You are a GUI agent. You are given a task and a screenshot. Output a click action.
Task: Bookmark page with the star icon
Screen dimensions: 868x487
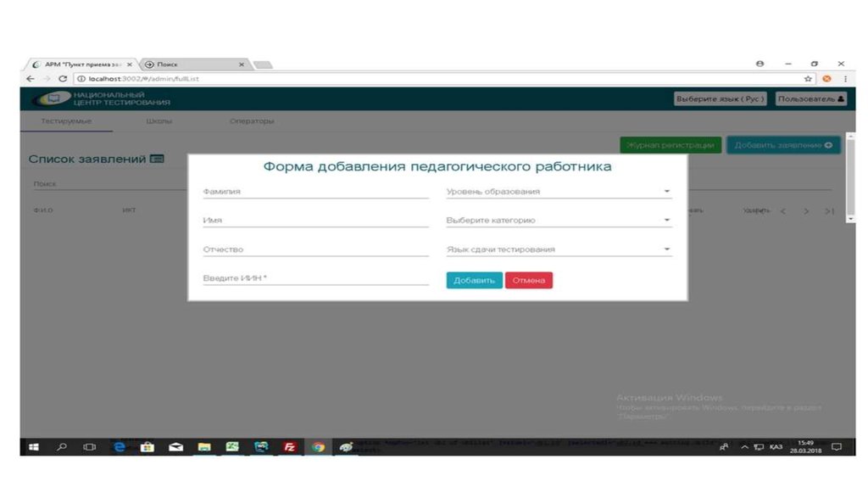[809, 79]
